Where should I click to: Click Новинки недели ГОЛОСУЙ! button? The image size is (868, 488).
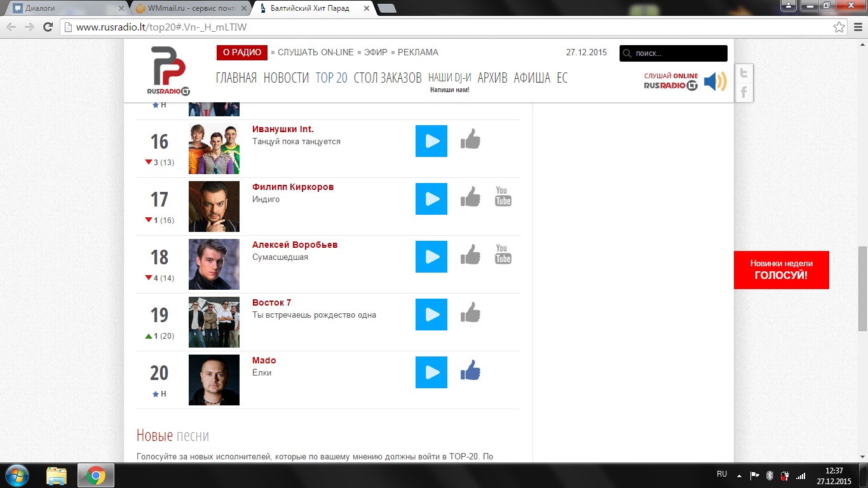tap(781, 269)
